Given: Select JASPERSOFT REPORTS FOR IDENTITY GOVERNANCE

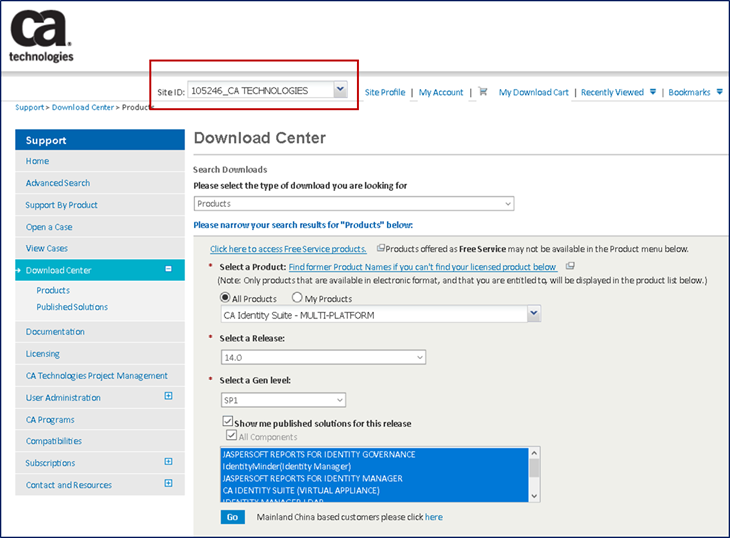Looking at the screenshot, I should click(x=375, y=454).
